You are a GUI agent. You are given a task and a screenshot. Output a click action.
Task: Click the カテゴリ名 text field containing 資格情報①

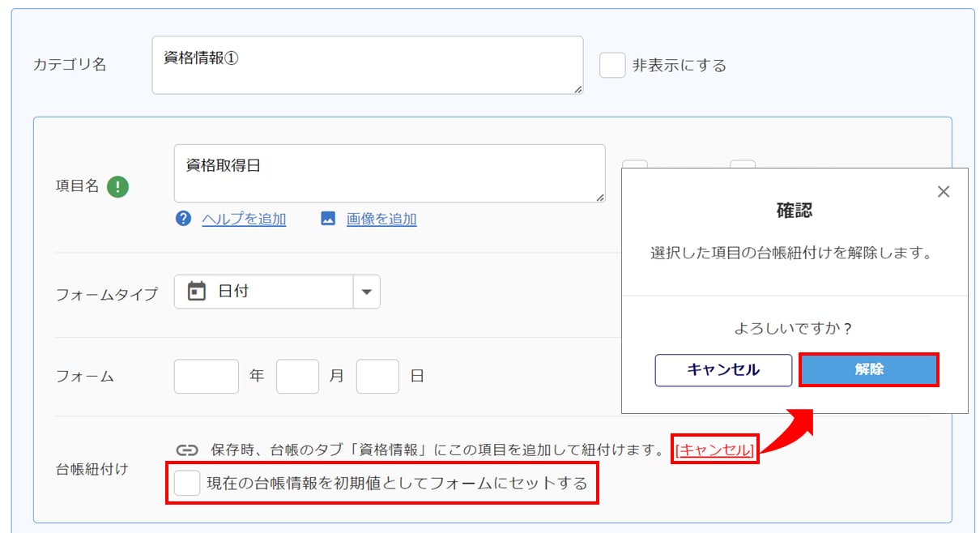pyautogui.click(x=367, y=65)
